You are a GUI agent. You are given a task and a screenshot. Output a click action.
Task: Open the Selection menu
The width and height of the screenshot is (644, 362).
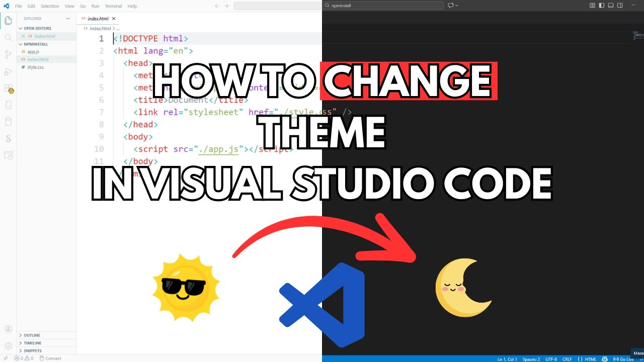coord(50,6)
